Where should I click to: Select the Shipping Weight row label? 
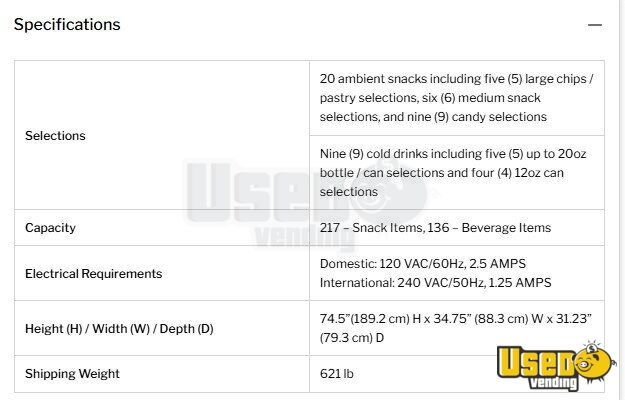pos(72,373)
